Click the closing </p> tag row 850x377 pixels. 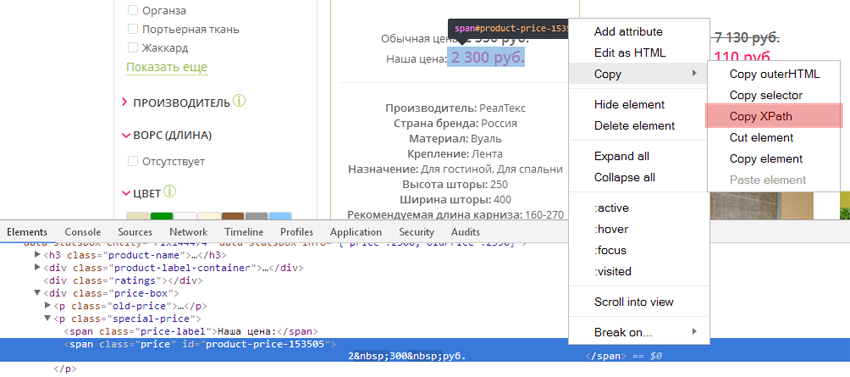[x=65, y=369]
